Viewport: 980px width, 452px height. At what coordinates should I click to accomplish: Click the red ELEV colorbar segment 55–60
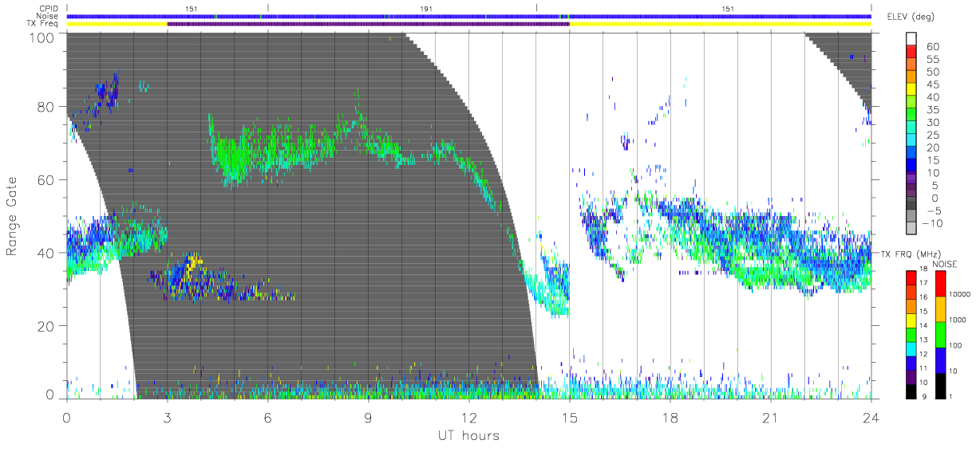911,53
